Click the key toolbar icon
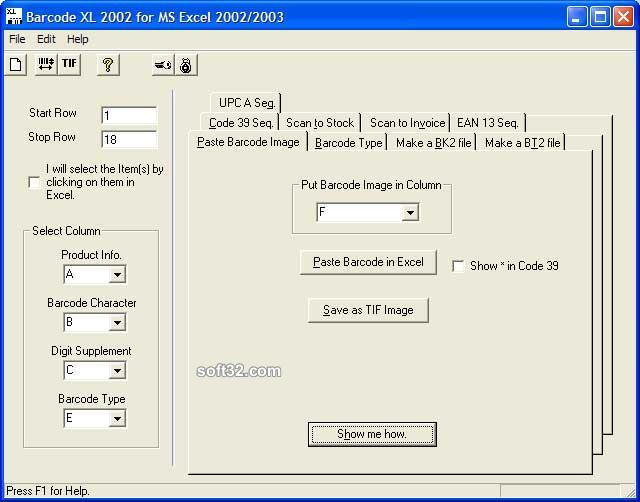The height and width of the screenshot is (502, 640). (x=162, y=64)
